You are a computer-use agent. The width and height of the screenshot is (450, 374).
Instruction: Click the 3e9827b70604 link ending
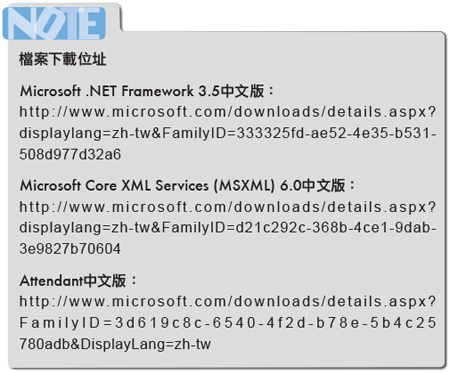(x=70, y=249)
